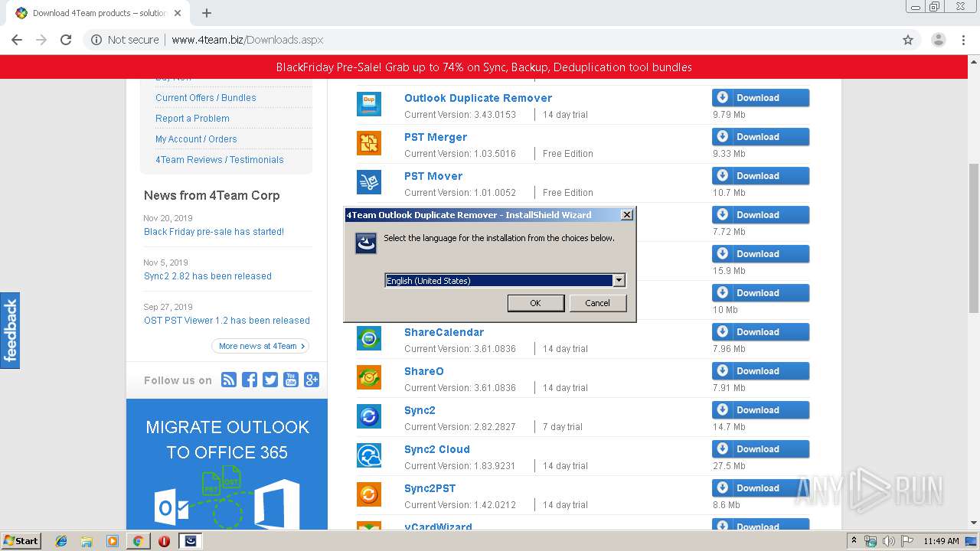Cancel the InstallShield Wizard
The height and width of the screenshot is (551, 980).
tap(598, 303)
